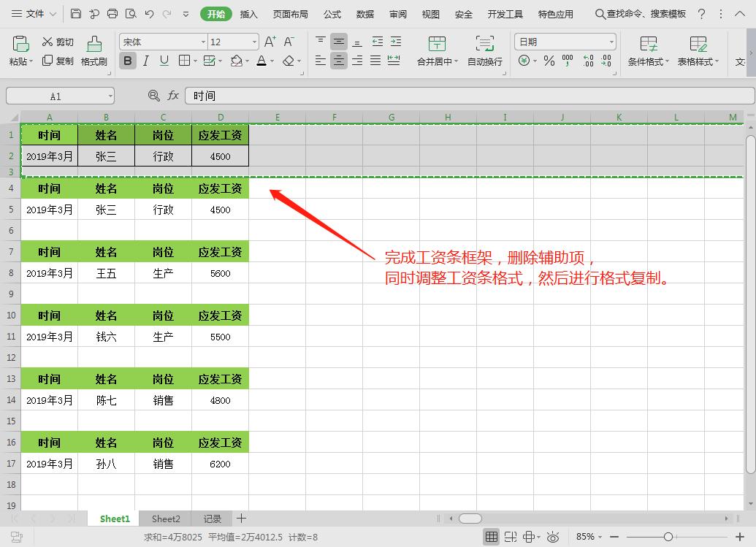Toggle bold formatting
Viewport: 756px width, 547px height.
pyautogui.click(x=127, y=61)
